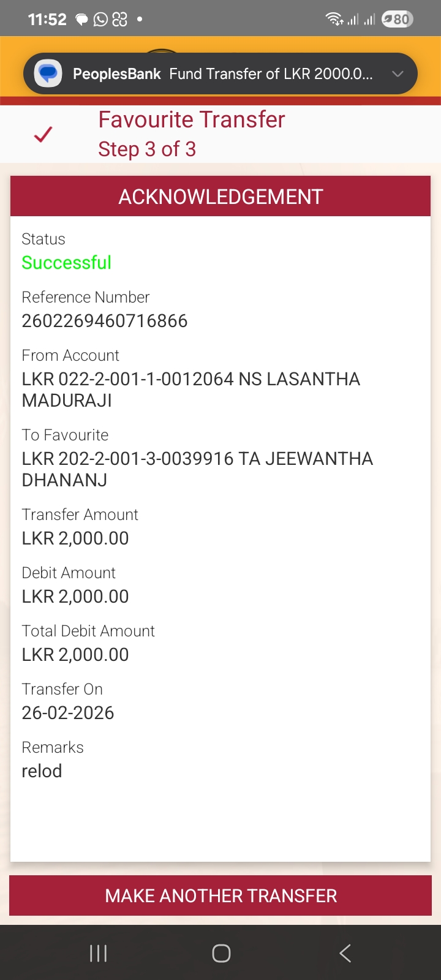Tap the clock time in status bar
The width and height of the screenshot is (441, 980).
tap(47, 20)
